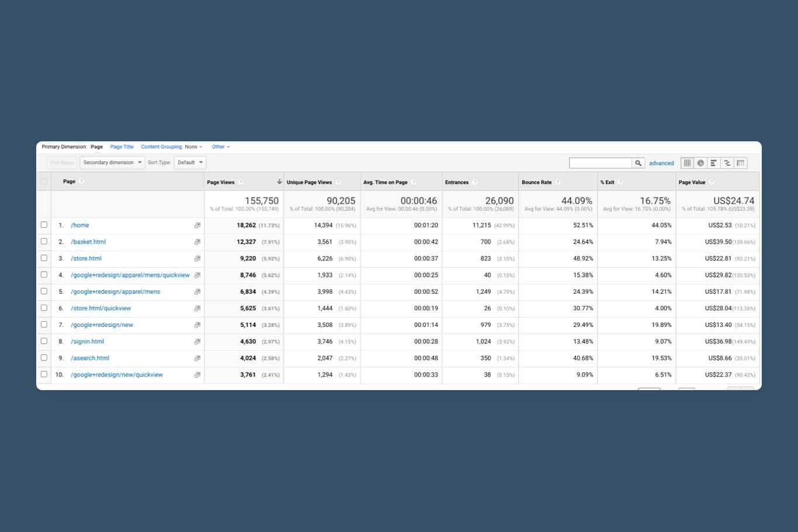Viewport: 798px width, 532px height.
Task: Select the checkbox beside /basket.html
Action: [44, 241]
